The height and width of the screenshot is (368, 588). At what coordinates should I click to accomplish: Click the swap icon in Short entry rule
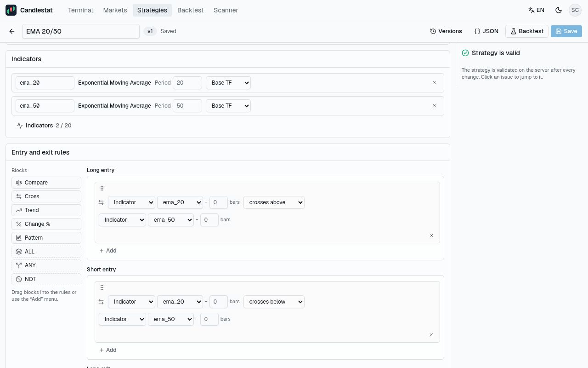[102, 302]
